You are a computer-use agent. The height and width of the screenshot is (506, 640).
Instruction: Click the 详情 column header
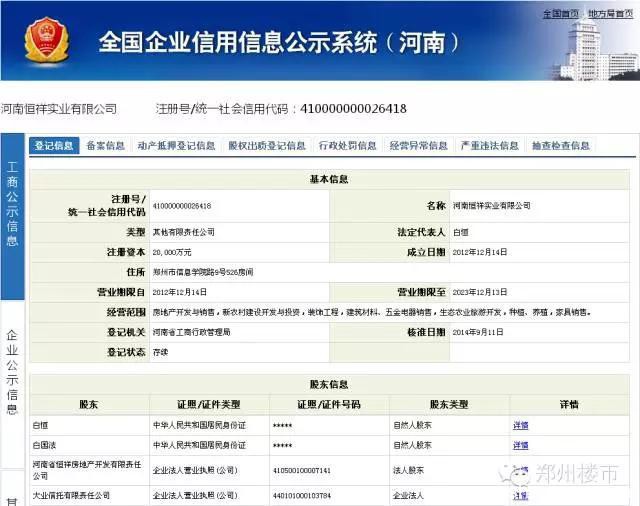(569, 405)
